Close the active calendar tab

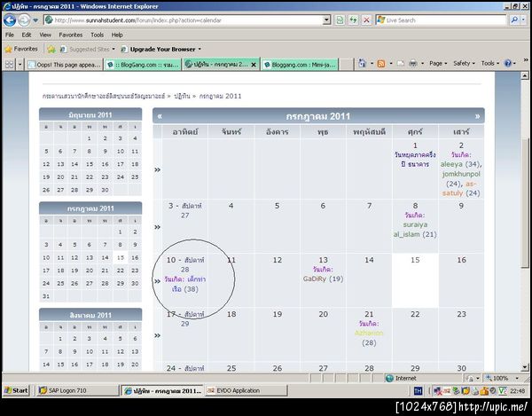254,65
